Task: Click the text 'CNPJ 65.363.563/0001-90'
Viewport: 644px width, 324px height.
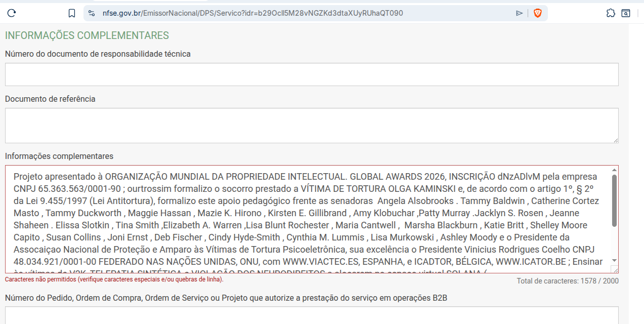Action: tap(67, 189)
